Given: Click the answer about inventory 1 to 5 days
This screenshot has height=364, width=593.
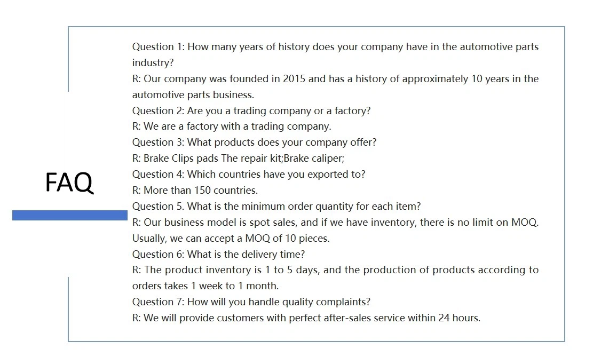Looking at the screenshot, I should point(335,270).
